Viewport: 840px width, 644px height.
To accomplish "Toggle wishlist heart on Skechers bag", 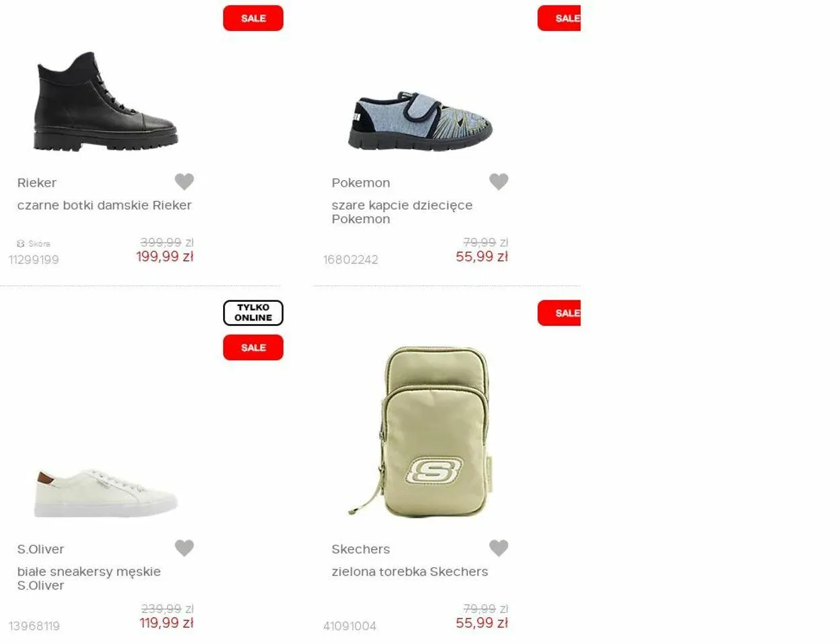I will coord(499,548).
